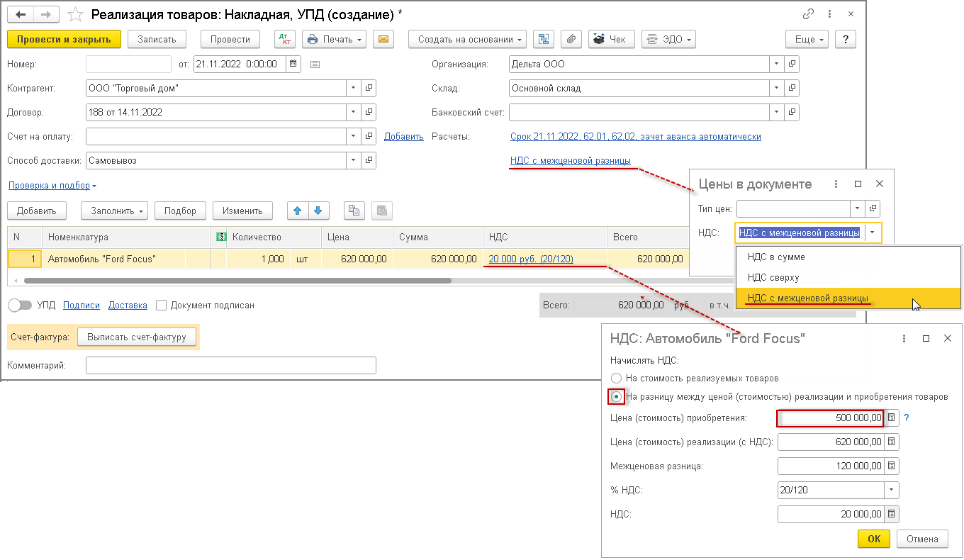Select На разницу между ценой radio option
The width and height of the screenshot is (964, 560).
(616, 397)
